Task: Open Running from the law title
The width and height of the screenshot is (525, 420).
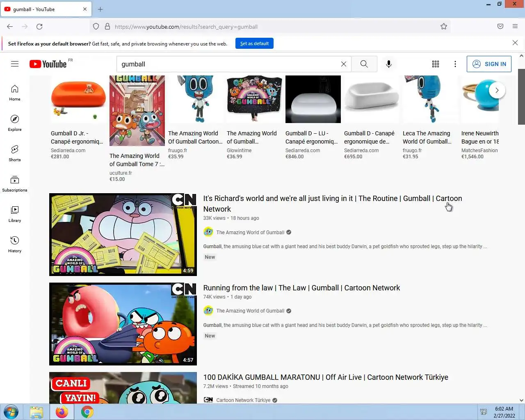Action: coord(301,288)
